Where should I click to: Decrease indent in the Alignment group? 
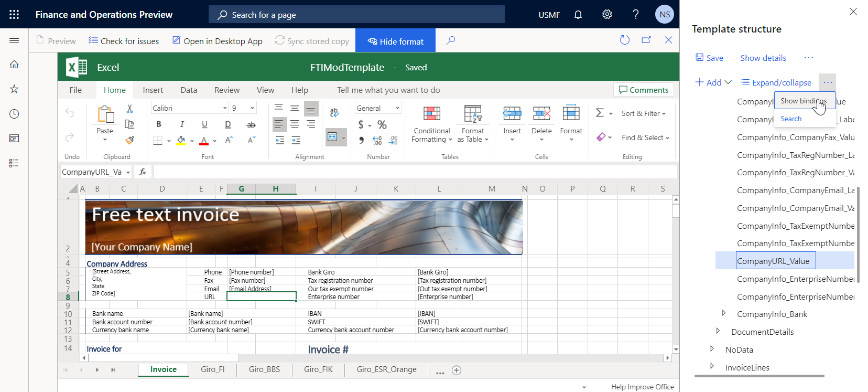click(x=279, y=140)
